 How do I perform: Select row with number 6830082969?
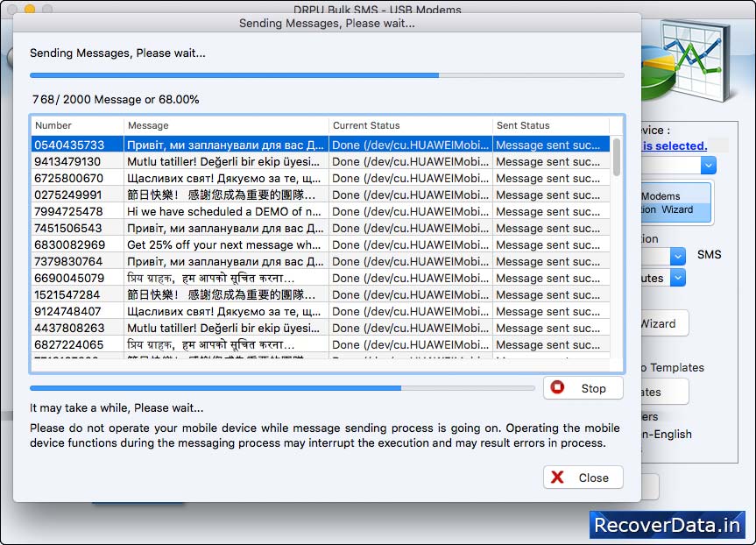[x=321, y=244]
